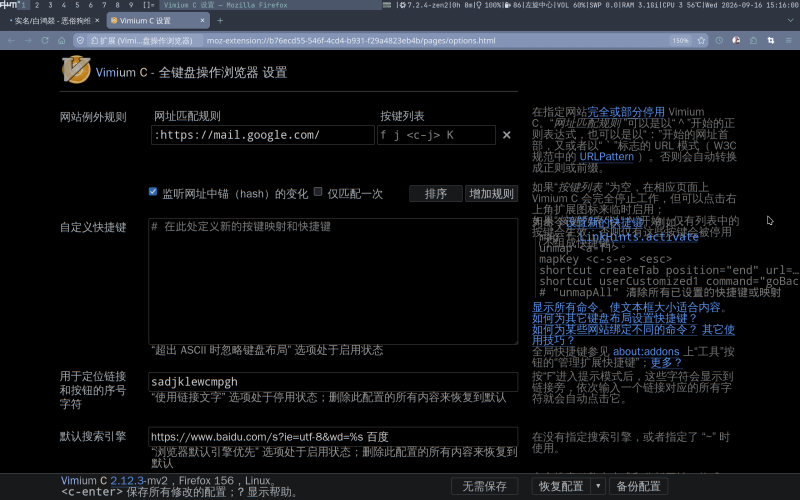Switch to the 实名/白鸿燚 tab
800x500 pixels.
click(x=52, y=20)
